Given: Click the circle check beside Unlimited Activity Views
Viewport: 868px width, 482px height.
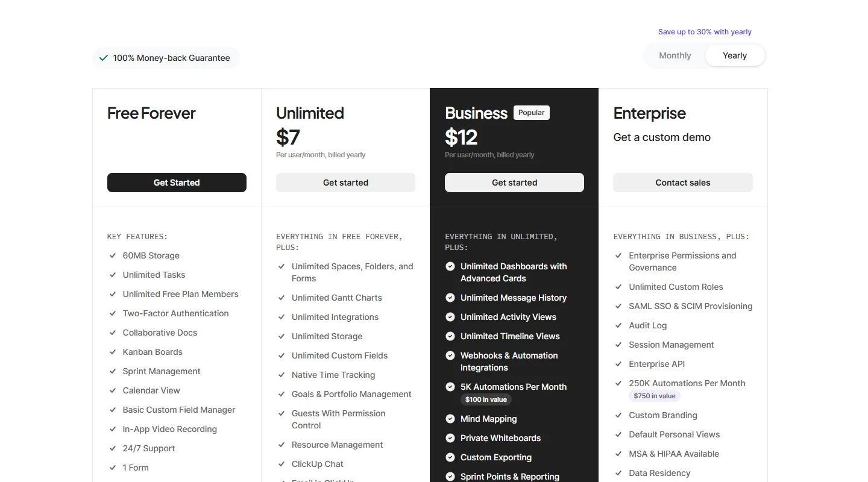Looking at the screenshot, I should coord(450,317).
